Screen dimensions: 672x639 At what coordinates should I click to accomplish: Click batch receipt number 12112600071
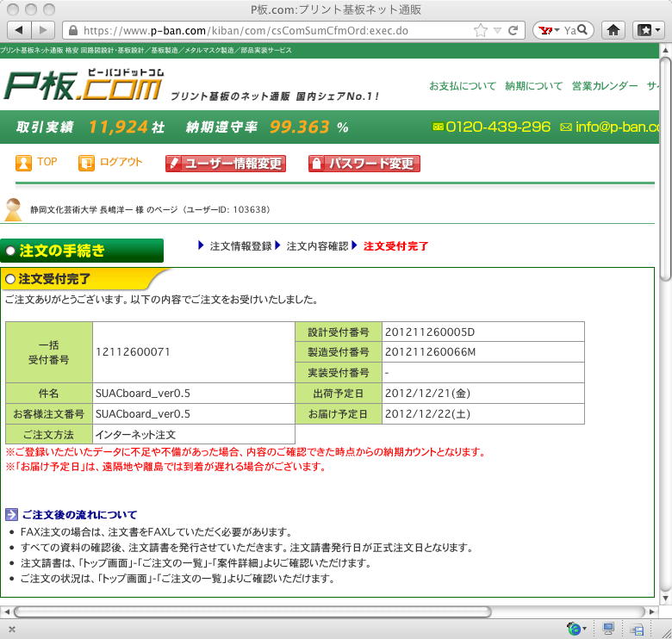pyautogui.click(x=133, y=352)
